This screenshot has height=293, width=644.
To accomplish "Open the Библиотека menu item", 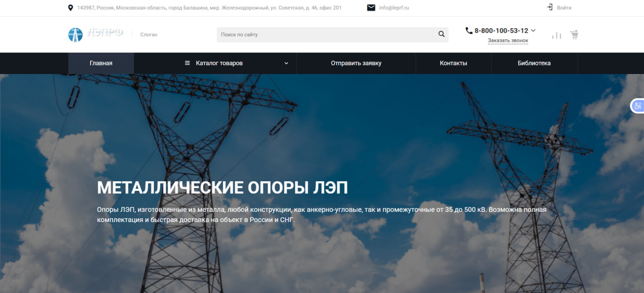I will [x=534, y=63].
